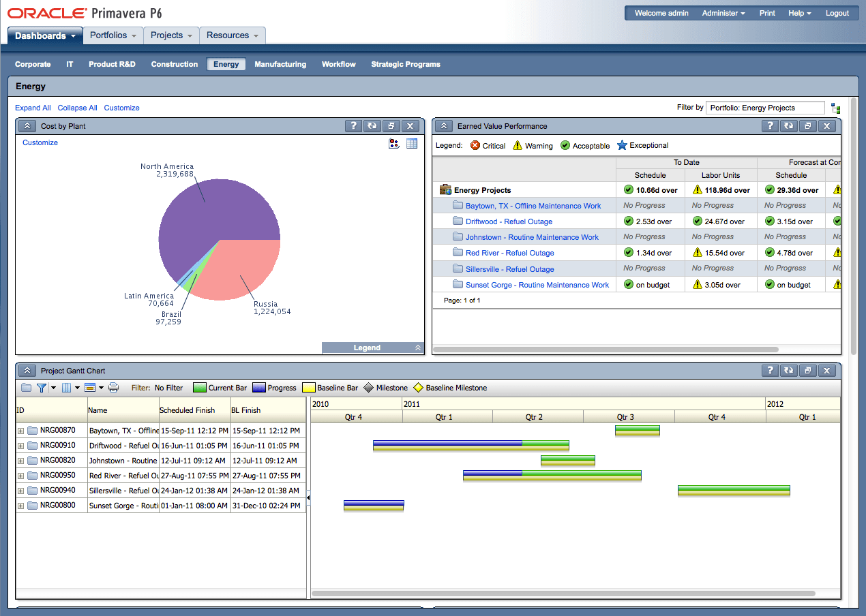
Task: Open the filter funnel icon in Gantt toolbar
Action: (42, 387)
